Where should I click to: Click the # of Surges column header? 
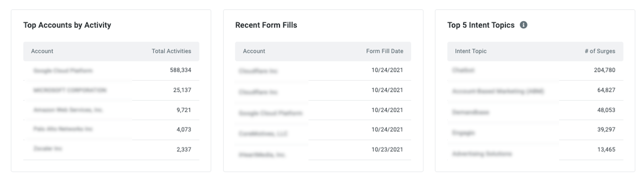pos(600,51)
